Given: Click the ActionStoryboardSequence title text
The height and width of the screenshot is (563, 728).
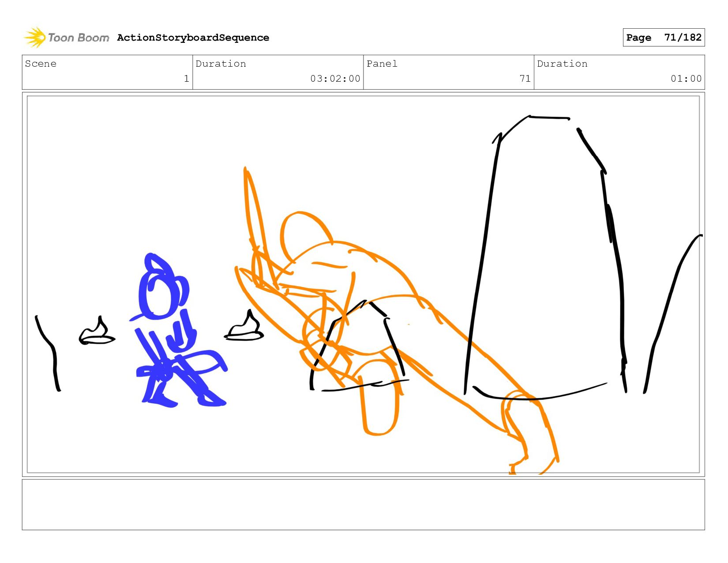Looking at the screenshot, I should click(193, 38).
